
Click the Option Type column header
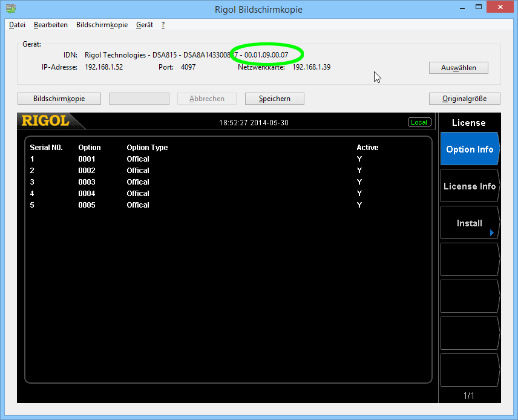pos(147,148)
